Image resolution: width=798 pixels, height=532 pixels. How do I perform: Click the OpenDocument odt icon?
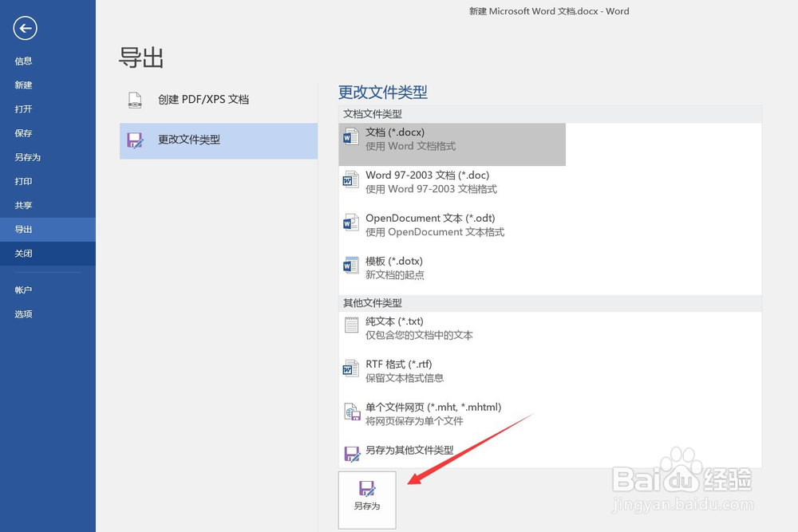pos(351,223)
